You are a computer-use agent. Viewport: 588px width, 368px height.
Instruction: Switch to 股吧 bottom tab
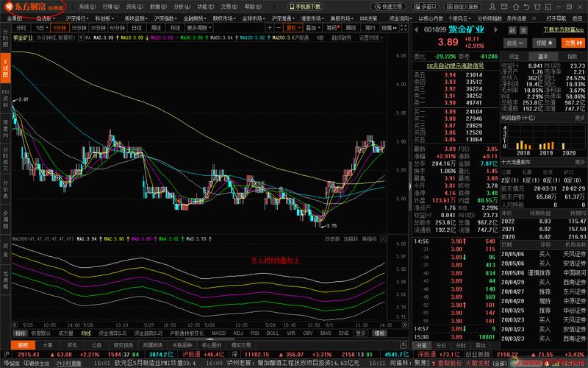24,345
